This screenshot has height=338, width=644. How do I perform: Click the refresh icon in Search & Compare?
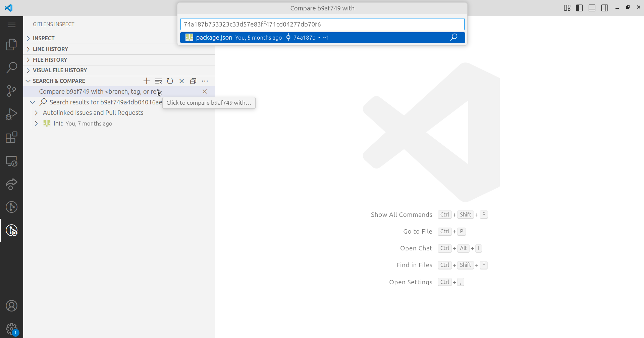pos(170,81)
